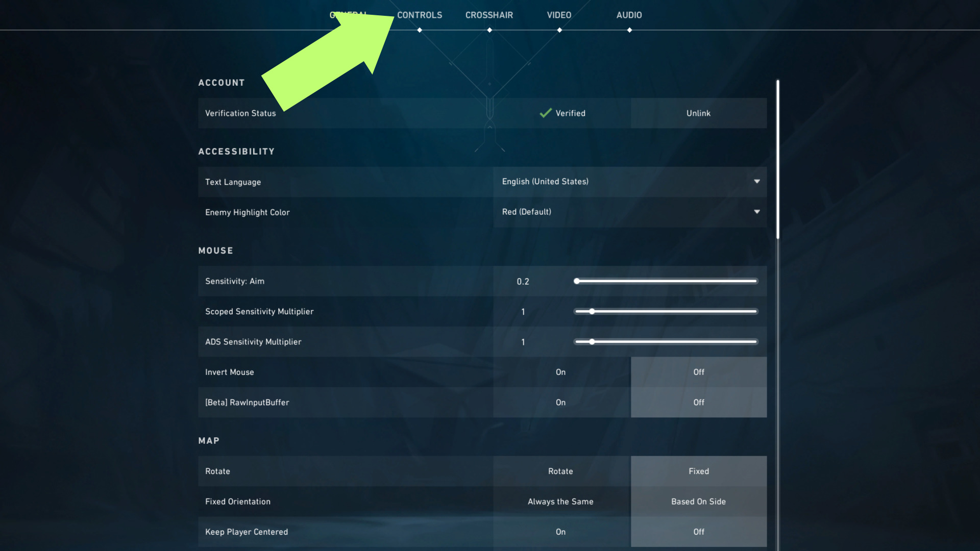The width and height of the screenshot is (980, 551).
Task: Expand the ACCESSIBILITY section
Action: pos(236,152)
